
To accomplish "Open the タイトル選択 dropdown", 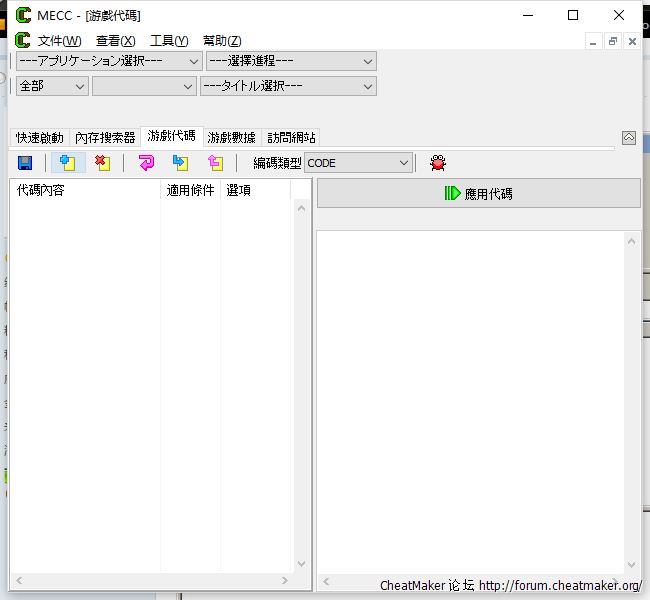I will [288, 86].
